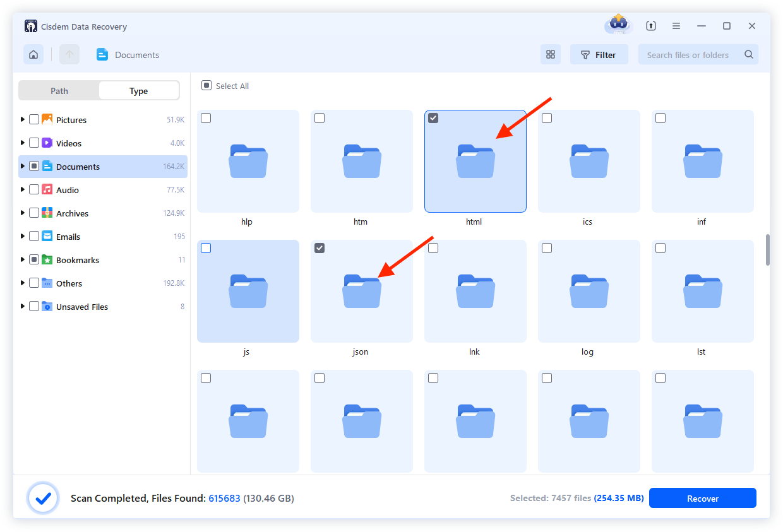Click the Home icon button
The width and height of the screenshot is (783, 532).
point(33,55)
